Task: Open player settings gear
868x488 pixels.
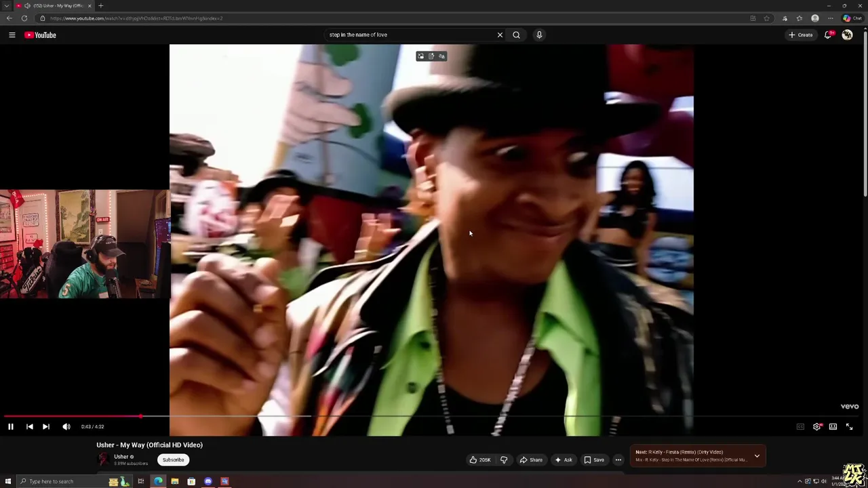Action: point(816,426)
